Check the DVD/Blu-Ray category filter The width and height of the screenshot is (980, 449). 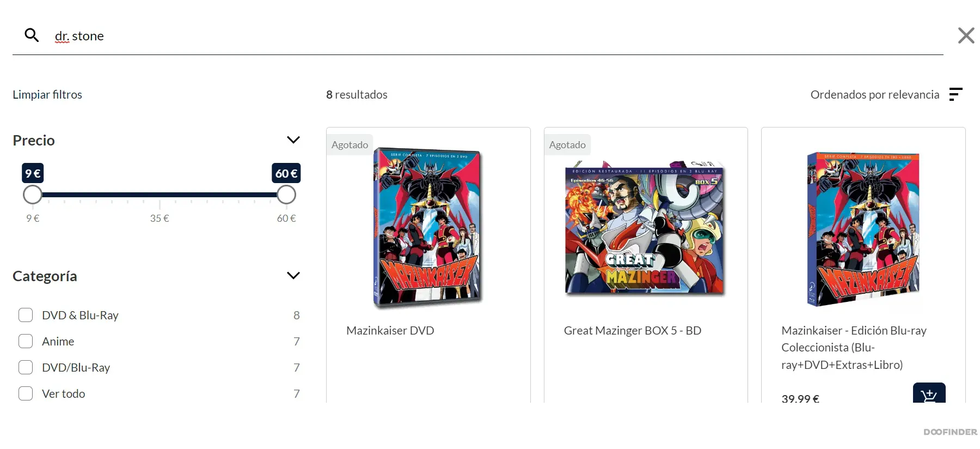[x=26, y=367]
